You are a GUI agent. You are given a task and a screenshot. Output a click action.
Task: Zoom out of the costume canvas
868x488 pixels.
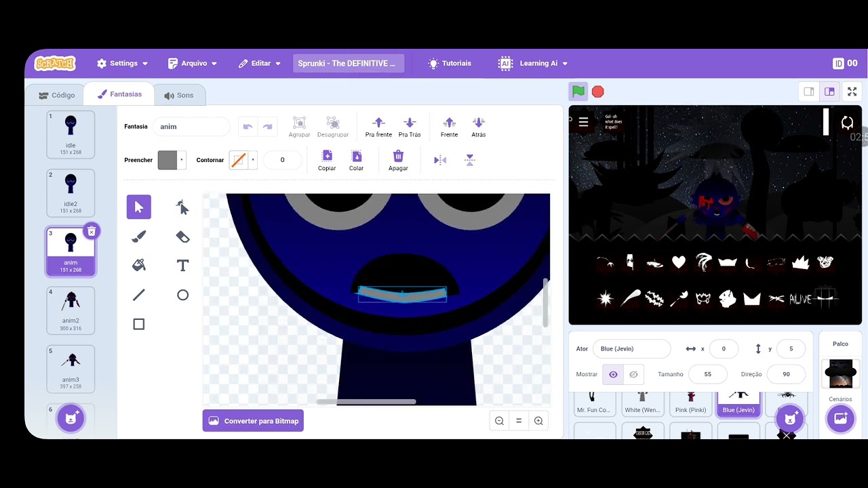point(499,421)
